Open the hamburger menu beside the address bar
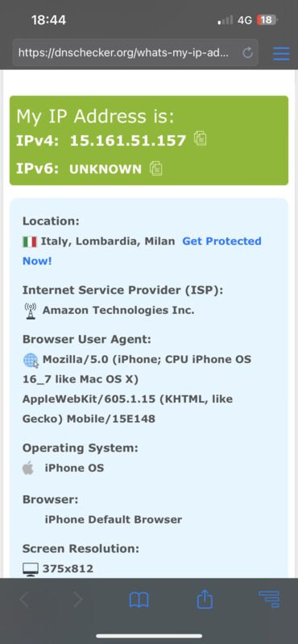This screenshot has height=644, width=298. [281, 53]
